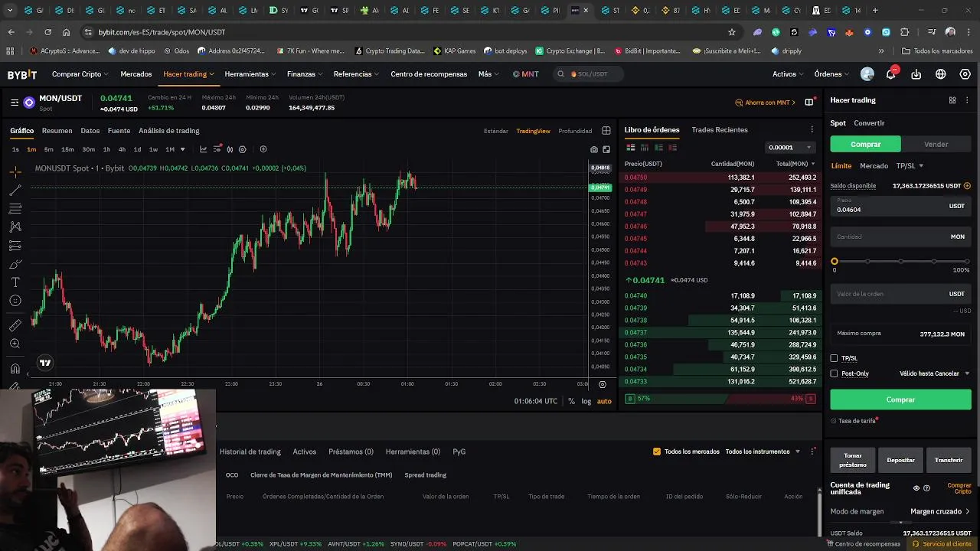The height and width of the screenshot is (551, 980).
Task: Expand the Órdenes header menu
Action: [x=832, y=74]
